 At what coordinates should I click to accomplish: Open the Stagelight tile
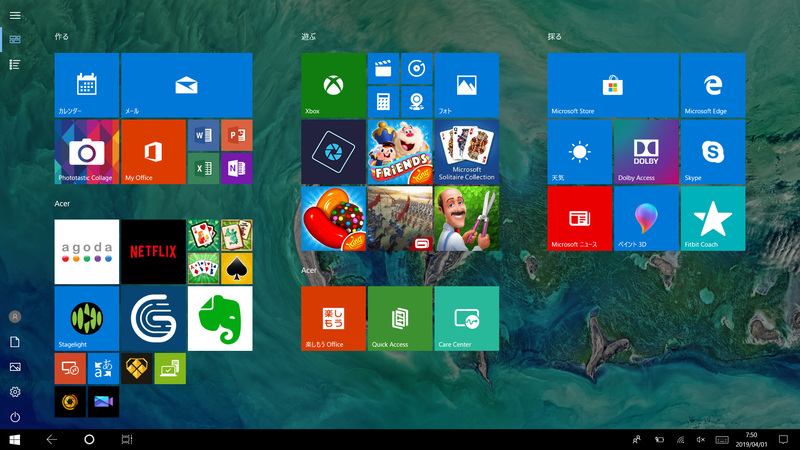click(x=87, y=318)
